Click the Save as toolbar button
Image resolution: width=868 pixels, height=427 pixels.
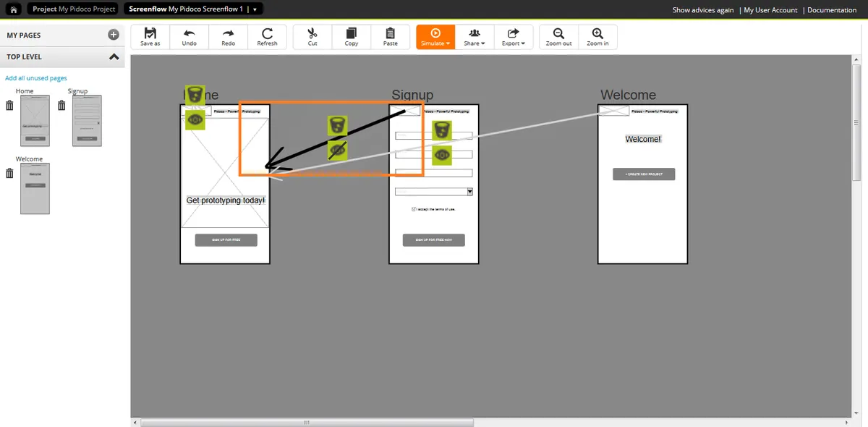coord(150,37)
